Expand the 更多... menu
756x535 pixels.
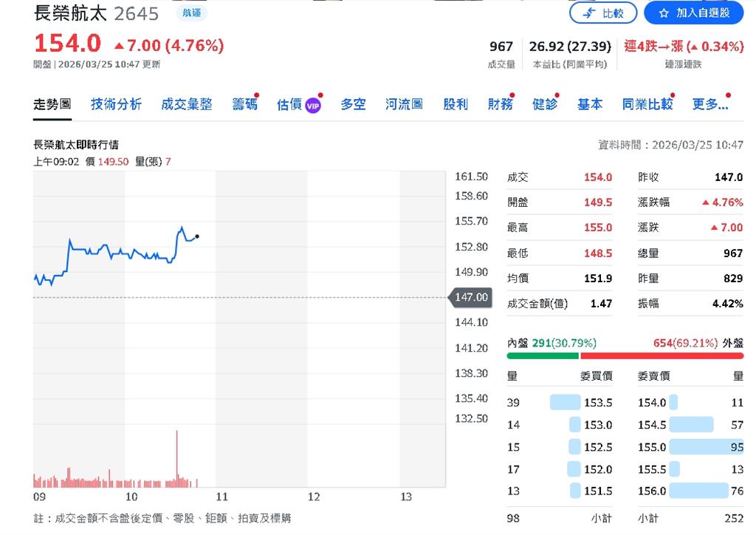pos(710,104)
